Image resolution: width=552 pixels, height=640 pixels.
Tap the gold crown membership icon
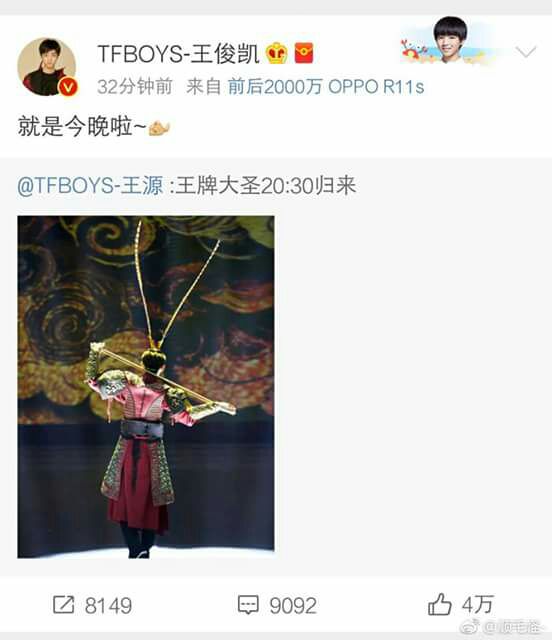277,53
